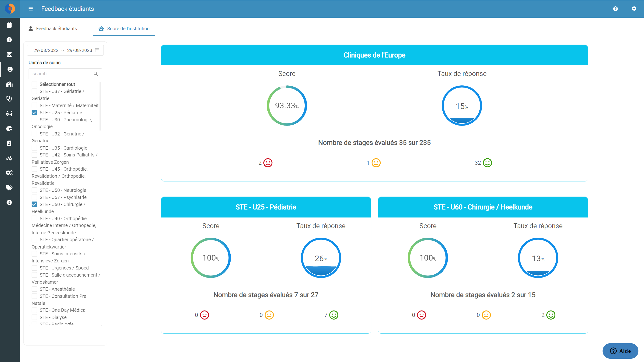Click 'Nombre de stages évalués 35 sur 235' text

[374, 143]
